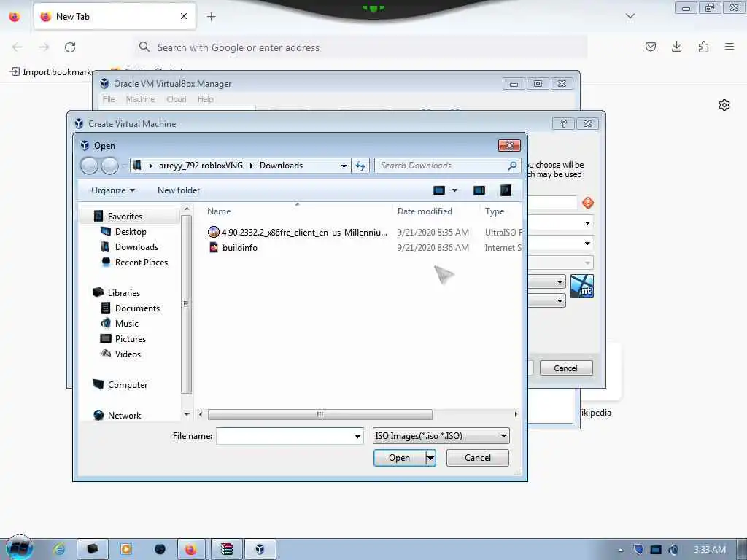Select Pictures library
747x560 pixels.
click(131, 338)
